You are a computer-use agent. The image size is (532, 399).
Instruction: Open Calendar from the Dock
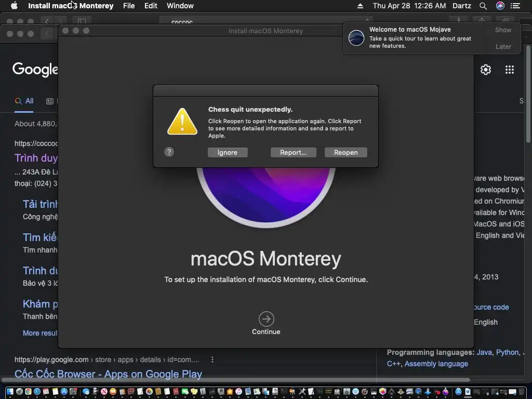click(x=46, y=392)
